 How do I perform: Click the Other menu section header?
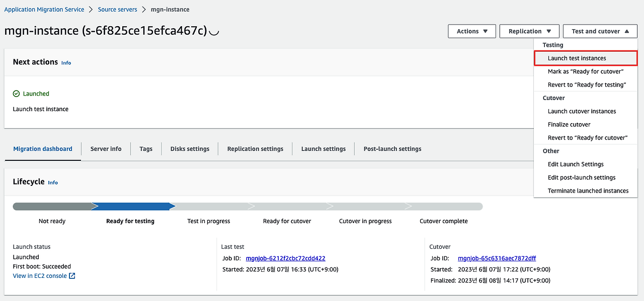point(551,151)
